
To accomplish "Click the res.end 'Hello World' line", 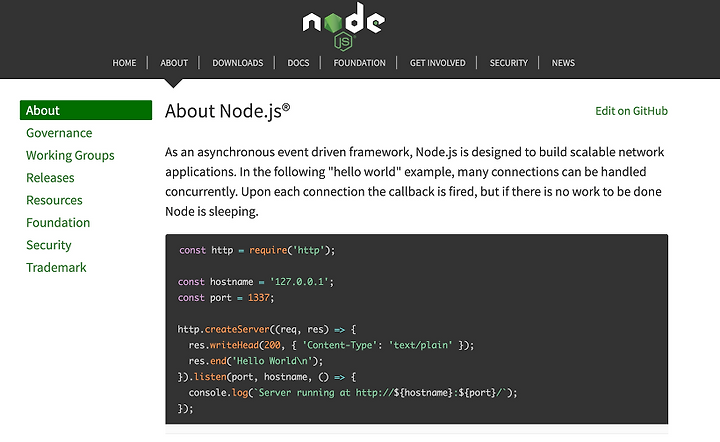I will click(256, 361).
